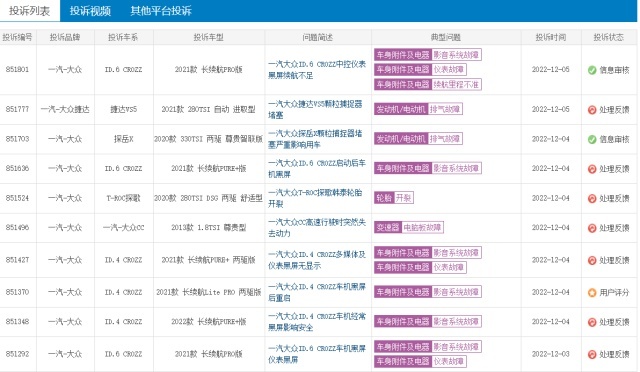
Task: Click 影音系统故障 tag in row 851801
Action: tap(428, 55)
